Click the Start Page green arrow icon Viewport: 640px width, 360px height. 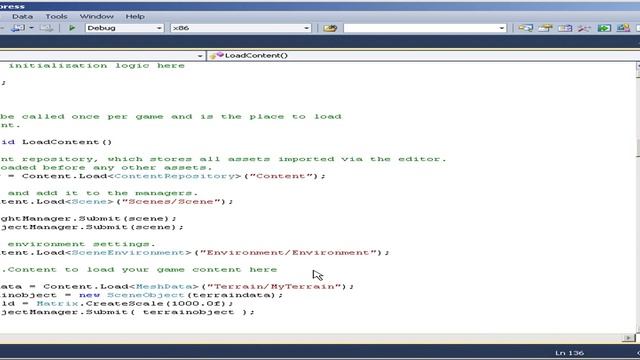coord(604,28)
